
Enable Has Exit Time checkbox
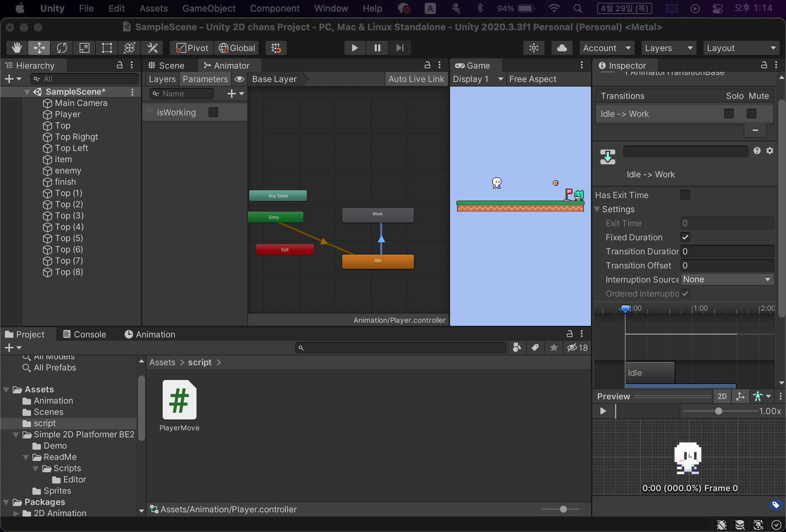[x=685, y=195]
